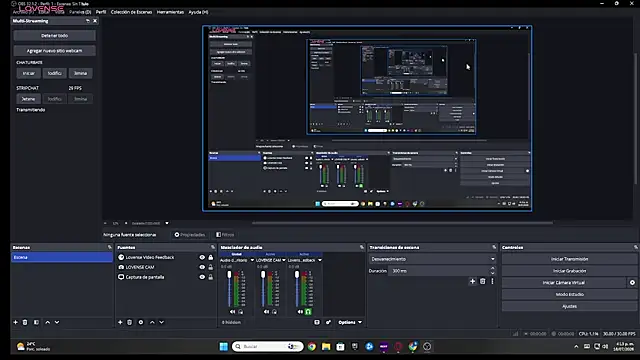Click Iniciar Transmisión button
This screenshot has width=640, height=360.
point(569,259)
